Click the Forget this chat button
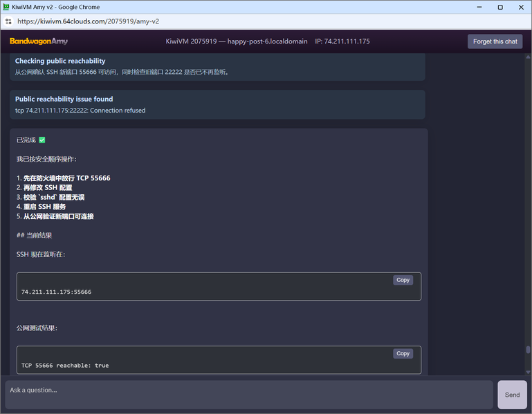The height and width of the screenshot is (414, 532). coord(495,41)
